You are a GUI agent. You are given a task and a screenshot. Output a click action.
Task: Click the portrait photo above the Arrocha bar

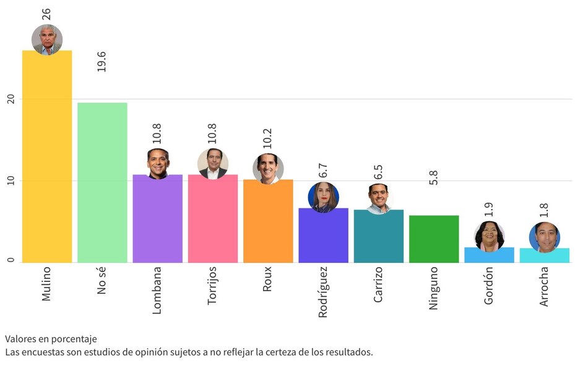point(544,237)
